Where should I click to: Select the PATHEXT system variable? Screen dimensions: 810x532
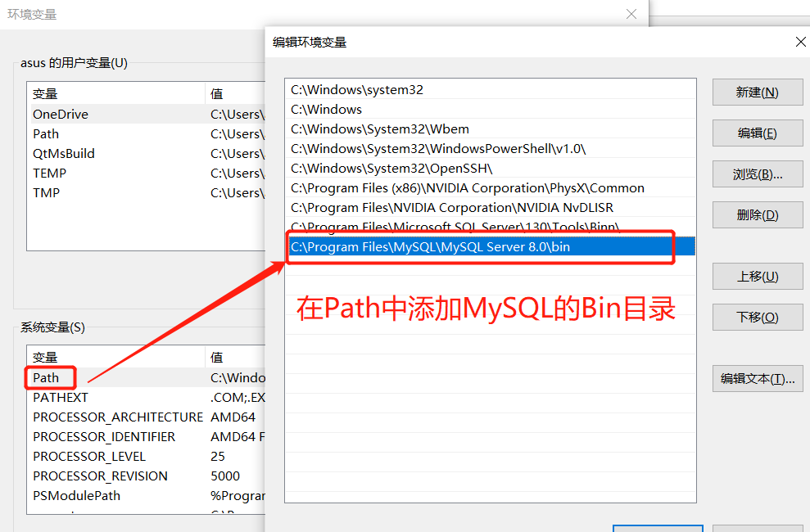148,397
